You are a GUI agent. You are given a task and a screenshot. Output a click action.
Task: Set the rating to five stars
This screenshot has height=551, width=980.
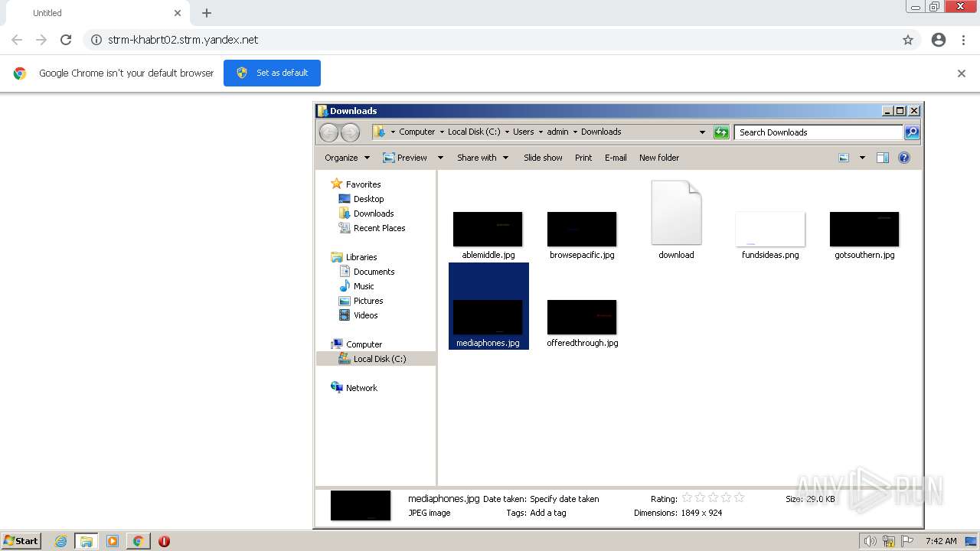(x=739, y=497)
